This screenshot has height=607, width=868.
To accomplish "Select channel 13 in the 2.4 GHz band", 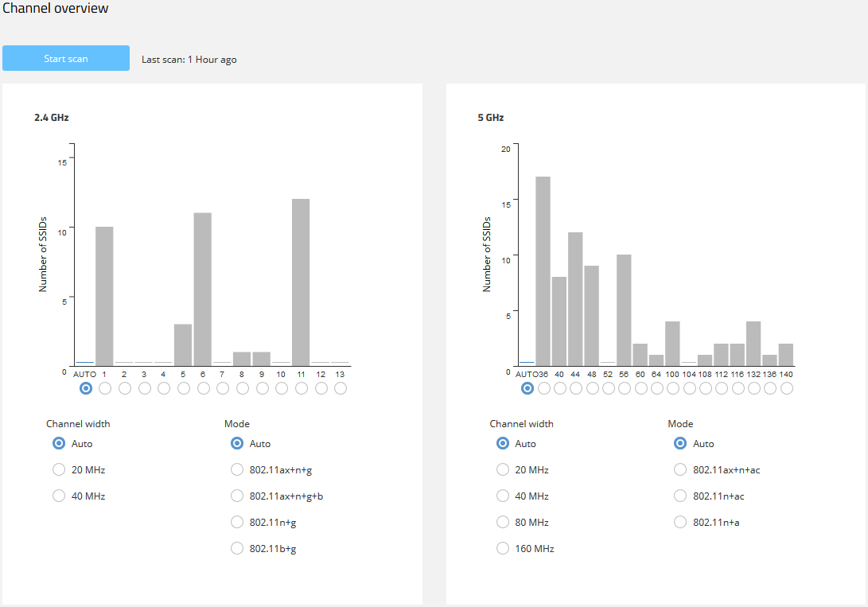I will pos(341,388).
